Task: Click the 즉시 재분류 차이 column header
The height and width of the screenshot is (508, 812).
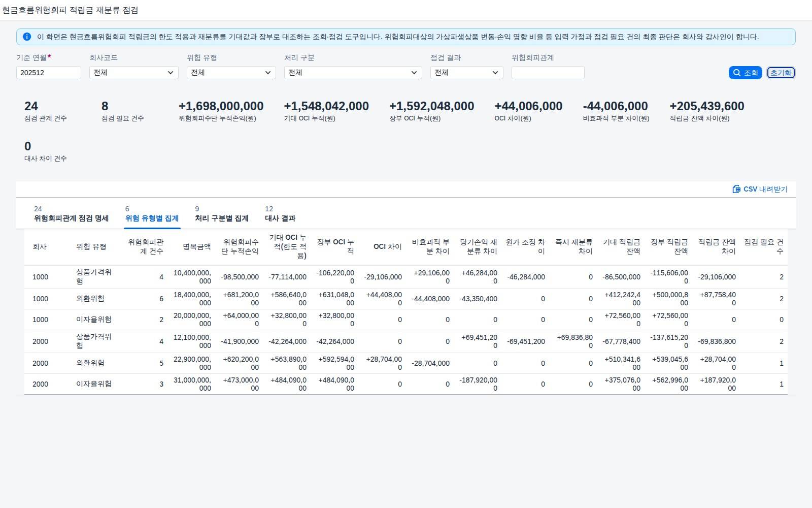Action: tap(574, 246)
